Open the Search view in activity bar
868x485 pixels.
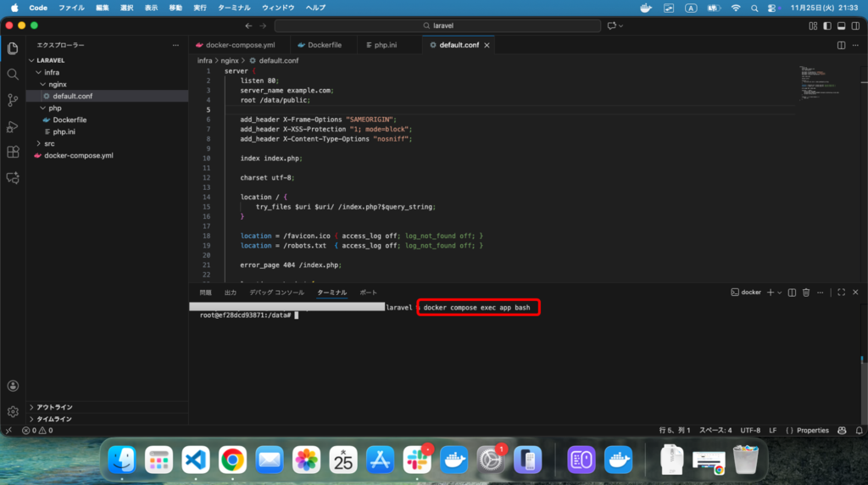click(x=13, y=74)
